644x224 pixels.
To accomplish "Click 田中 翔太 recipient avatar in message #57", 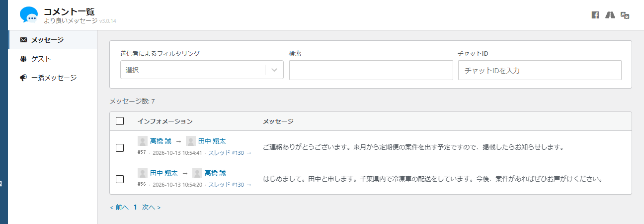I will click(190, 141).
